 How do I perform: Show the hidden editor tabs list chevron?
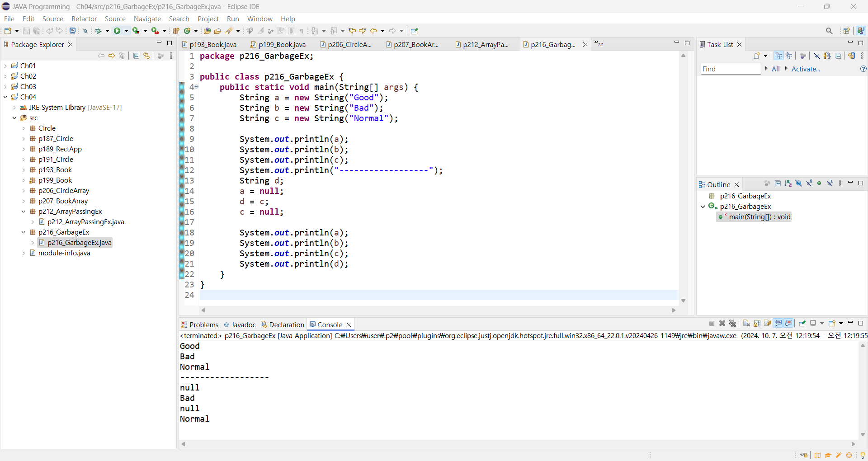(x=599, y=44)
